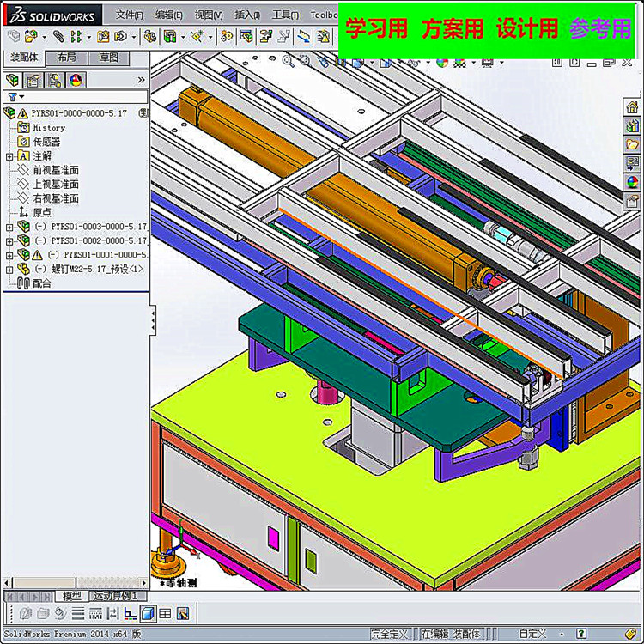Screen dimensions: 644x644
Task: Select the 右视基准面 plane
Action: click(56, 198)
